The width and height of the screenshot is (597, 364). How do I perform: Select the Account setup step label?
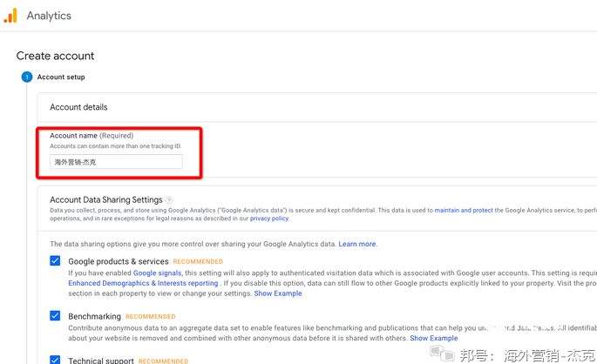coord(61,77)
